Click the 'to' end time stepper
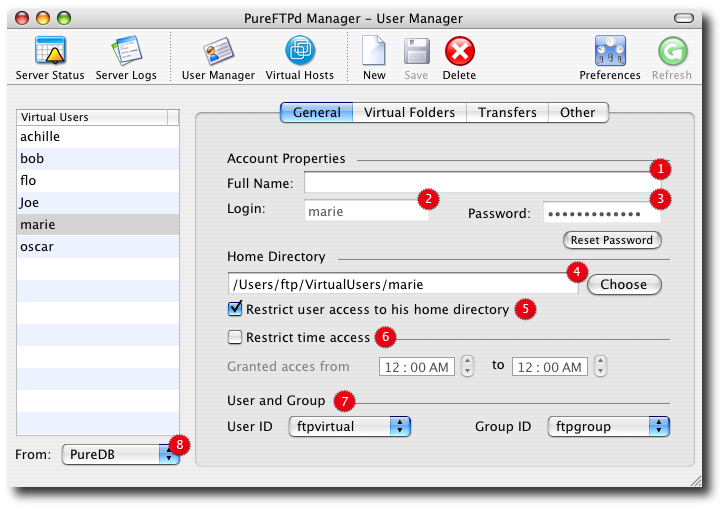Screen dimensions: 725x510 point(600,366)
